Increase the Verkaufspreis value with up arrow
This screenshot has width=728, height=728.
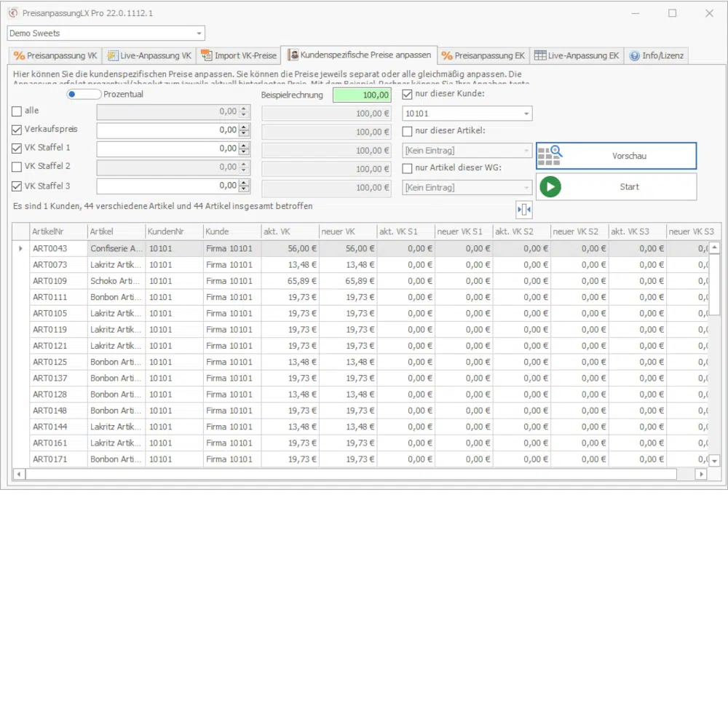point(244,127)
